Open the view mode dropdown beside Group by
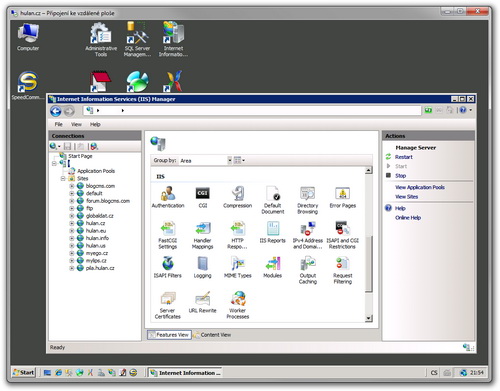The image size is (500, 391). pos(239,161)
